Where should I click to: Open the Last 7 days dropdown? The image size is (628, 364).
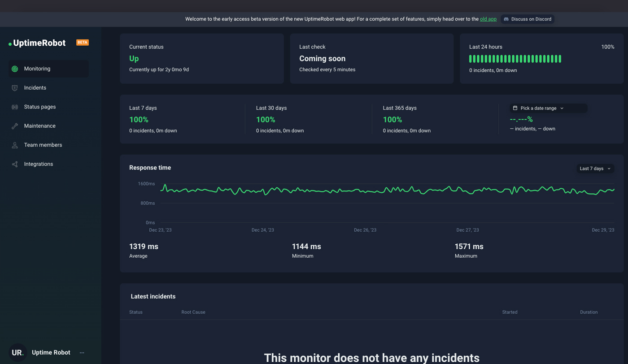(x=595, y=169)
